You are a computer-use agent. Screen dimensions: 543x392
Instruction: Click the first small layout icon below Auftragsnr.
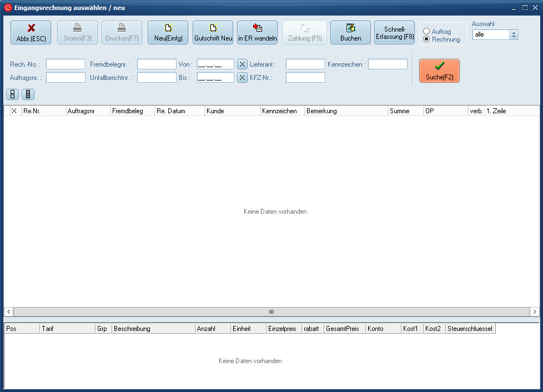click(x=12, y=94)
